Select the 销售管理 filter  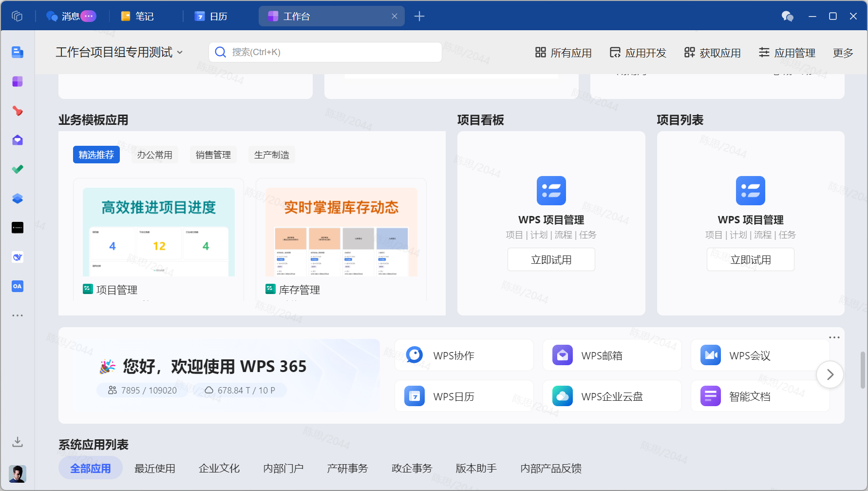[x=213, y=155]
